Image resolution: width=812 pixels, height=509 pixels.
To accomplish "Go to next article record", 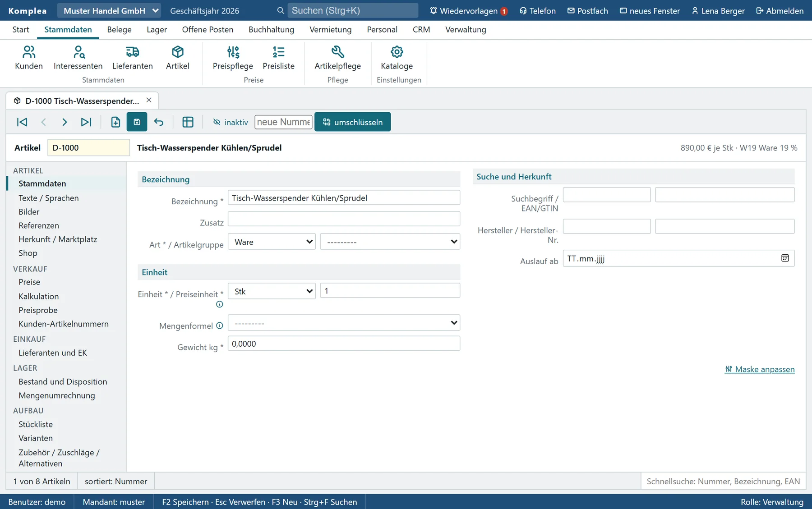I will pyautogui.click(x=65, y=122).
